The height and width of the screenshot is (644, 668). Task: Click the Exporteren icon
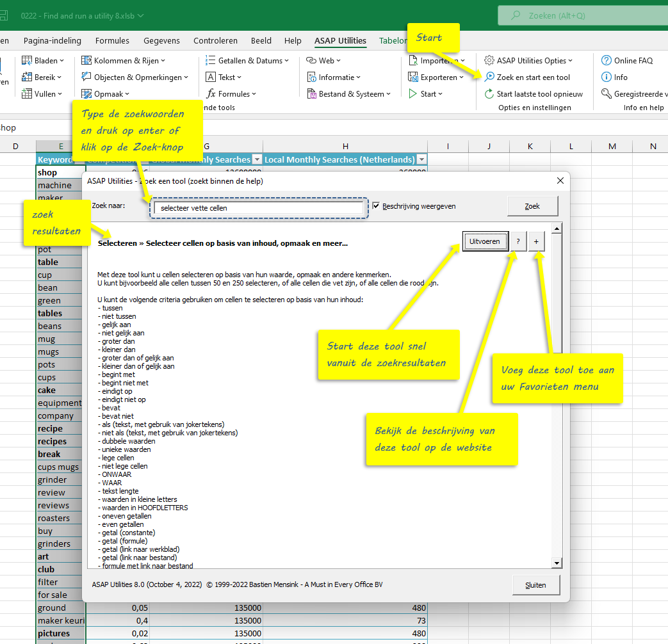coord(413,77)
